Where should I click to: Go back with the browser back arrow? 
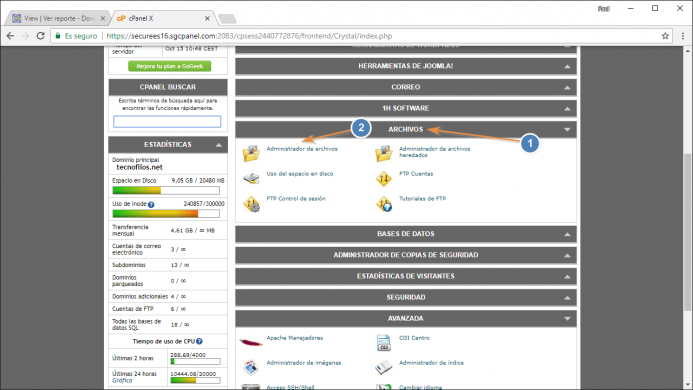pos(11,36)
